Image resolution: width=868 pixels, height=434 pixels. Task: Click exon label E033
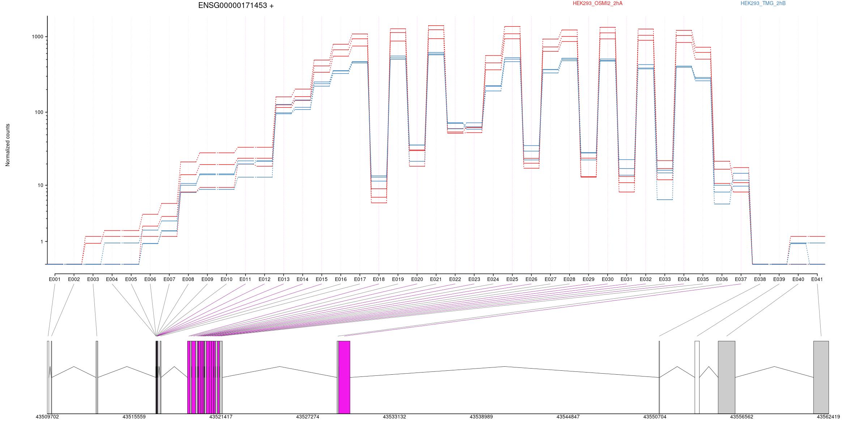(665, 279)
